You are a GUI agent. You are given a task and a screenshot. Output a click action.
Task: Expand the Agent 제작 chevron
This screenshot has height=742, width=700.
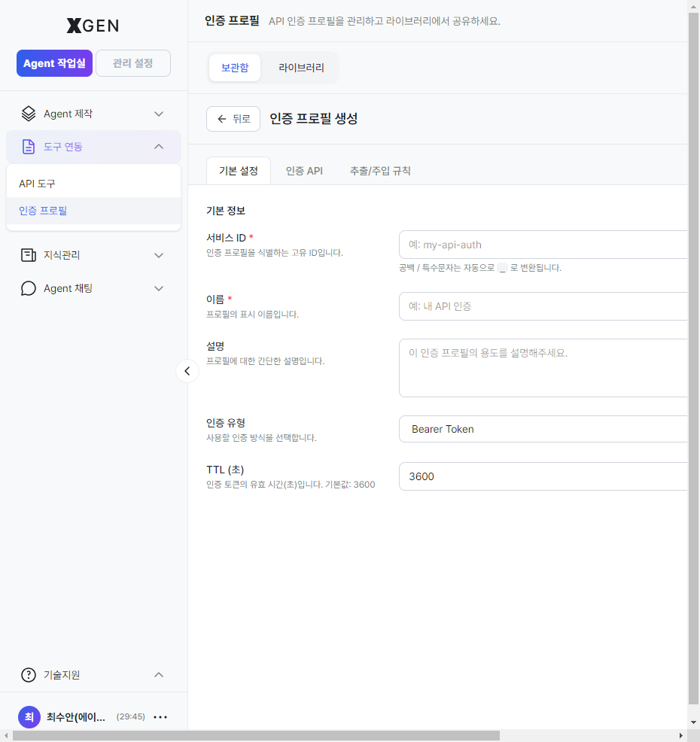pyautogui.click(x=159, y=114)
